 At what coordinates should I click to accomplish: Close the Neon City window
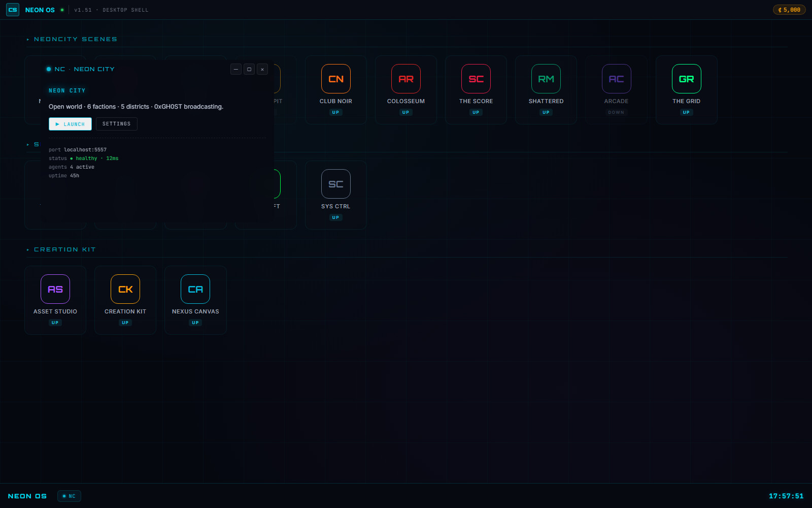262,69
